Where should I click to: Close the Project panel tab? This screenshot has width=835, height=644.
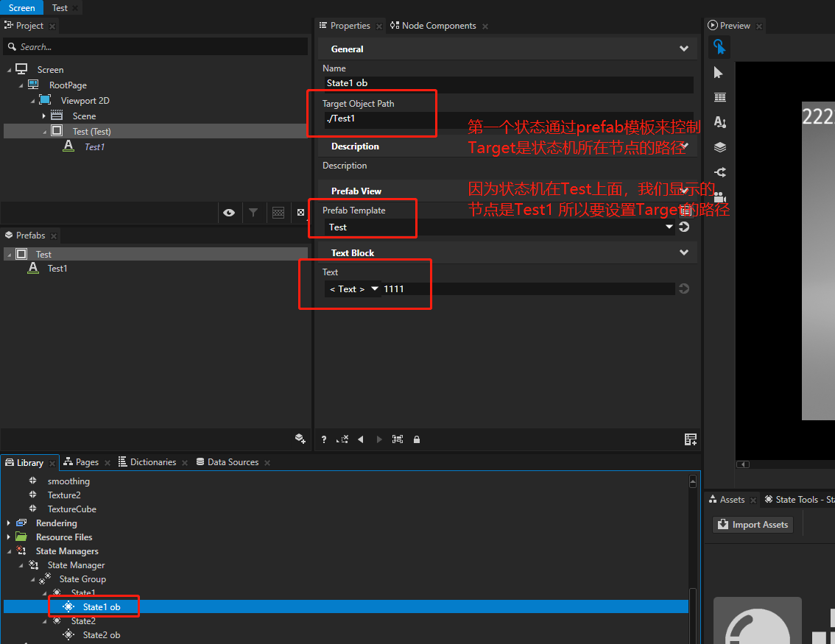click(52, 26)
